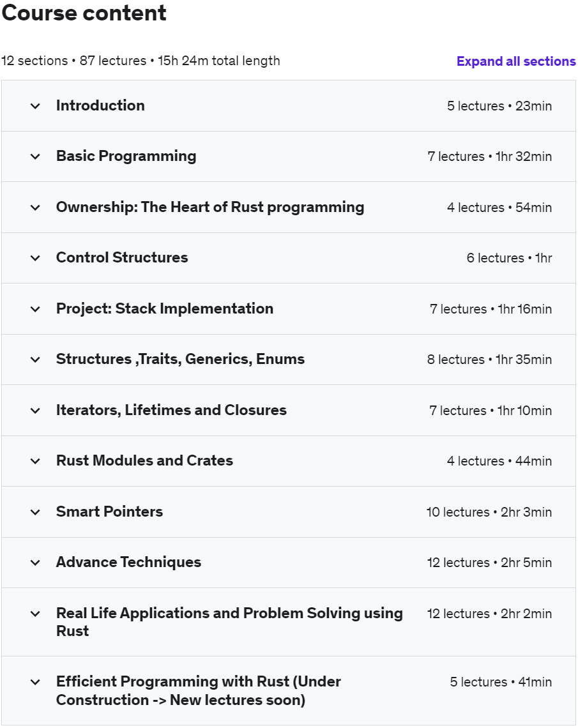Image resolution: width=578 pixels, height=728 pixels.
Task: Click the Advance Techniques title text
Action: [128, 562]
